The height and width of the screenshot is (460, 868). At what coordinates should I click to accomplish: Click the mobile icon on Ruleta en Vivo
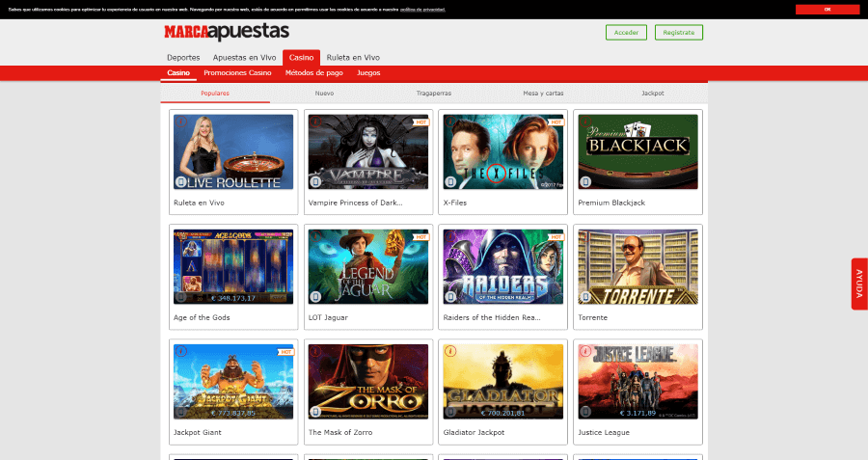180,181
